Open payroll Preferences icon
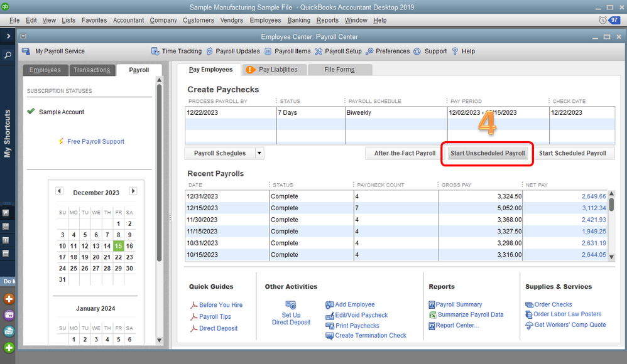Viewport: 627px width, 364px height. coord(369,51)
